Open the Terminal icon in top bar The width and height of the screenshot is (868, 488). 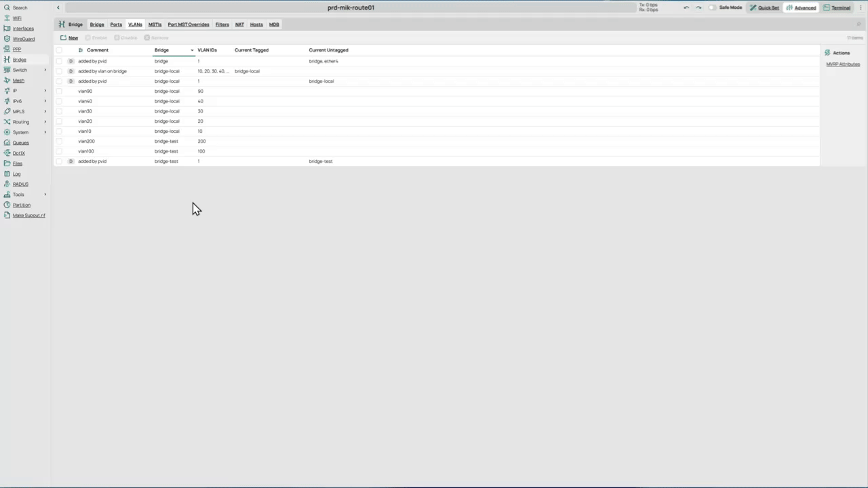827,7
